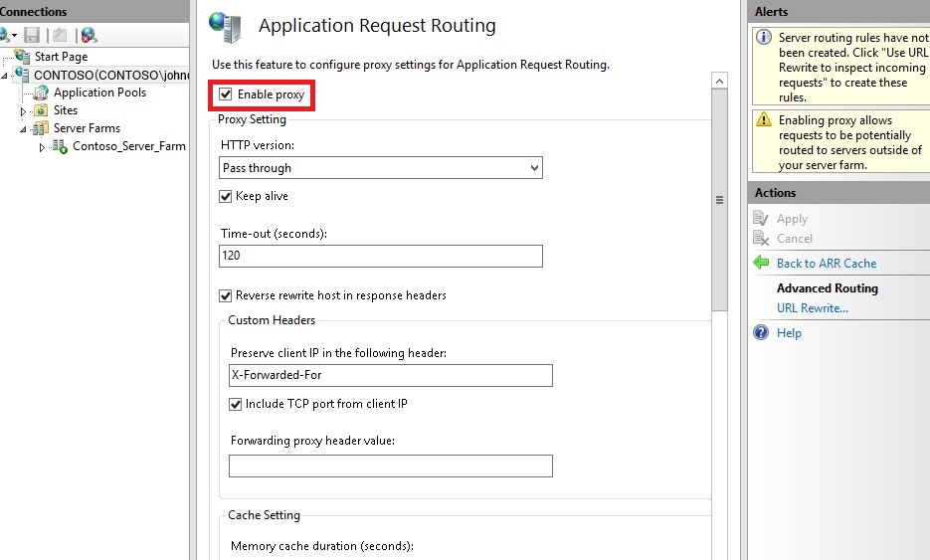Open the HTTP version dropdown

(381, 168)
